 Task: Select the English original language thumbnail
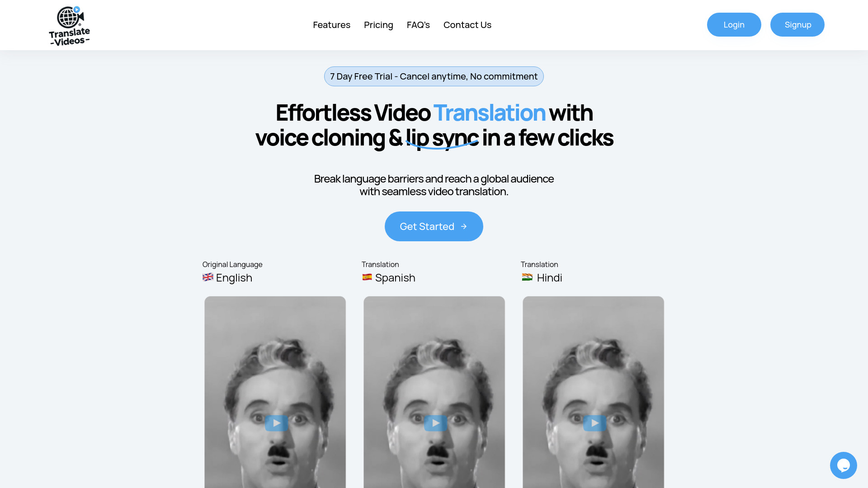point(275,423)
